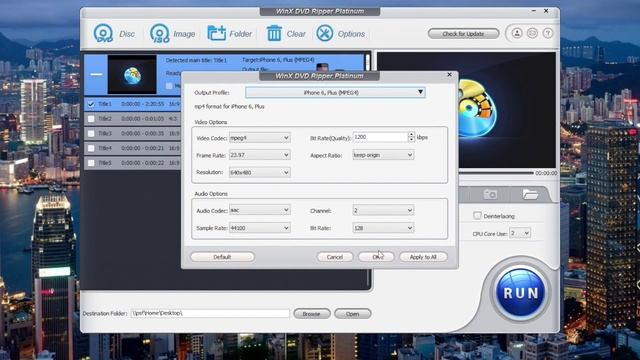The width and height of the screenshot is (640, 360).
Task: Enable the Deinterlacing checkbox
Action: click(x=477, y=216)
